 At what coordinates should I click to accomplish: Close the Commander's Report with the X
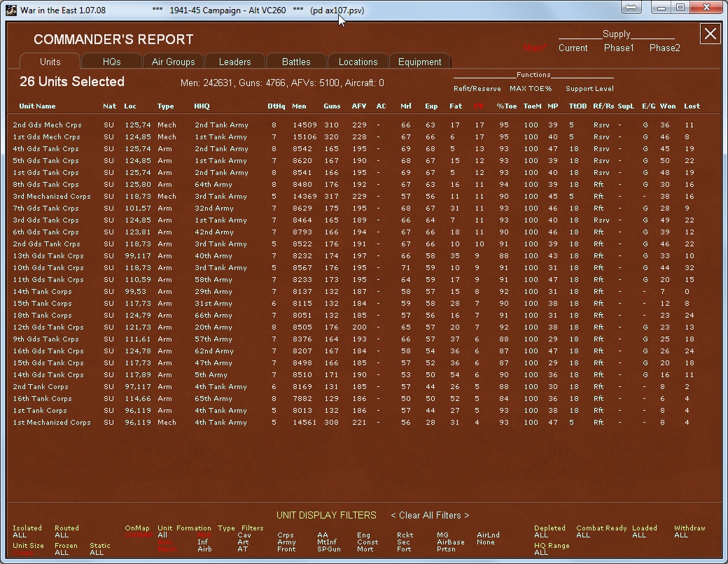pos(710,34)
